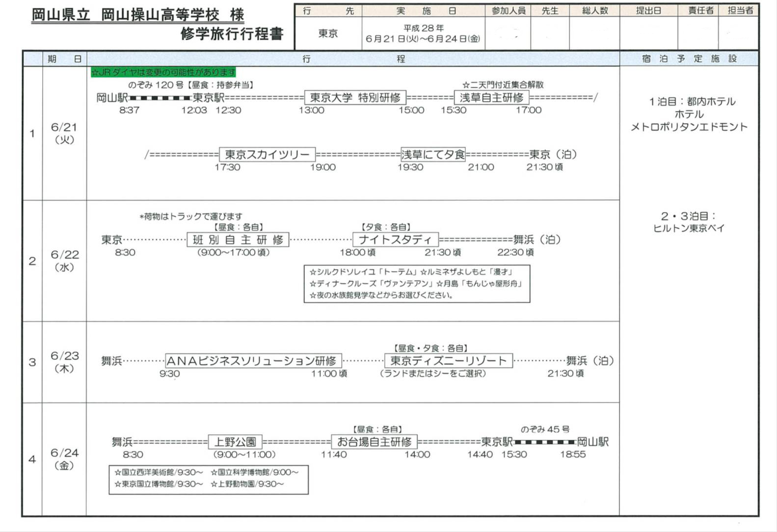Click the 荷物はトラックで運びます note
The width and height of the screenshot is (777, 532).
coord(191,216)
